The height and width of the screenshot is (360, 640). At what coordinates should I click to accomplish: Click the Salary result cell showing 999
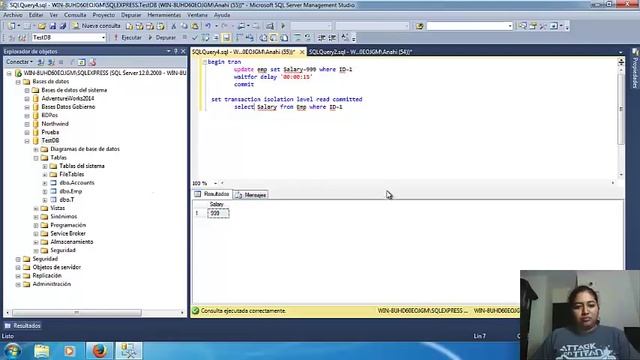coord(218,213)
